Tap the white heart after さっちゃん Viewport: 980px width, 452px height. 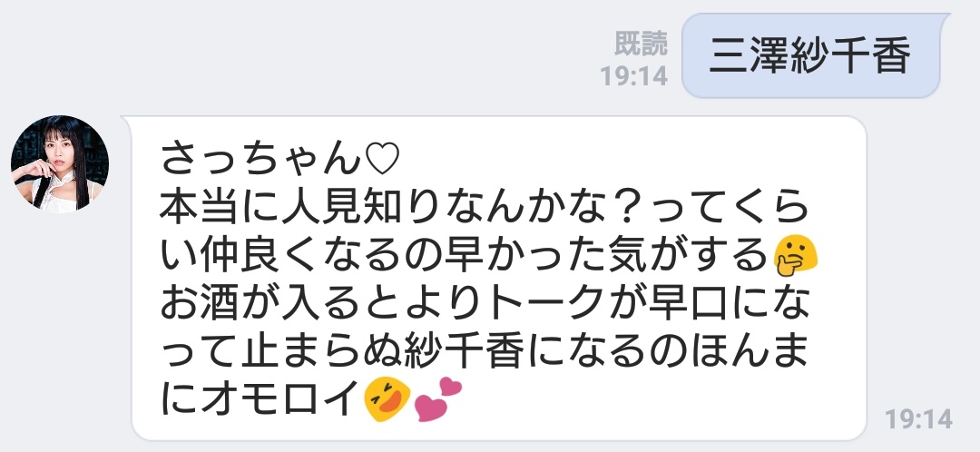[x=382, y=160]
